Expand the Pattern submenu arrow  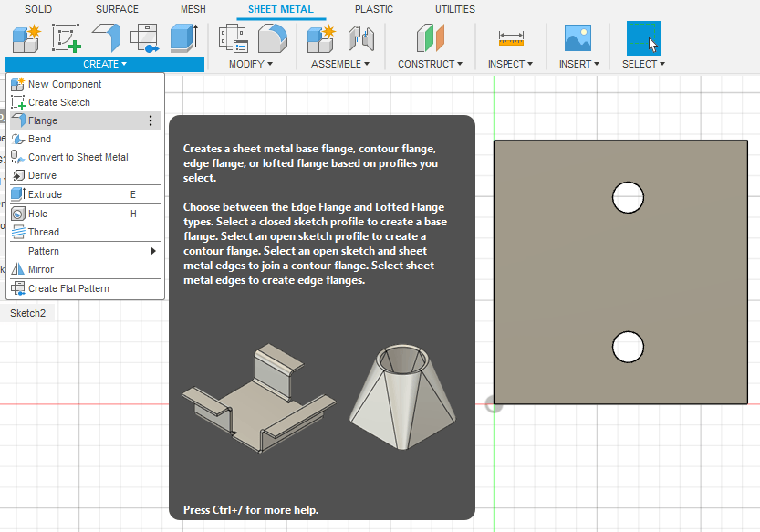152,251
